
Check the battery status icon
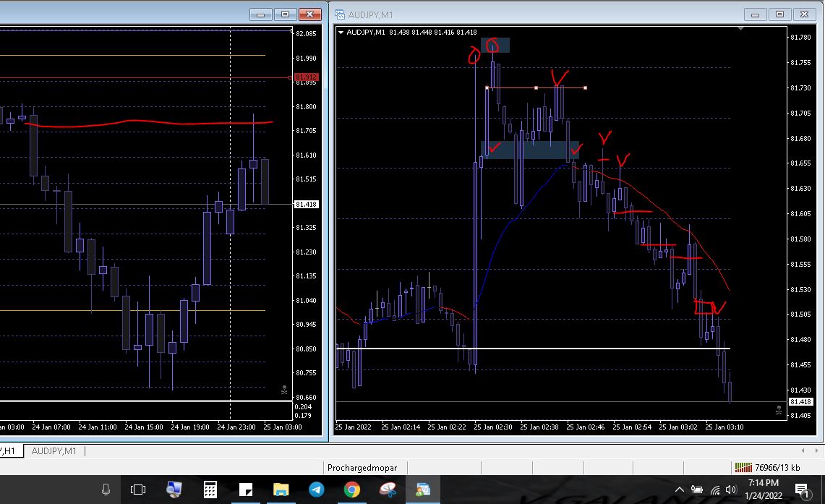pyautogui.click(x=696, y=490)
